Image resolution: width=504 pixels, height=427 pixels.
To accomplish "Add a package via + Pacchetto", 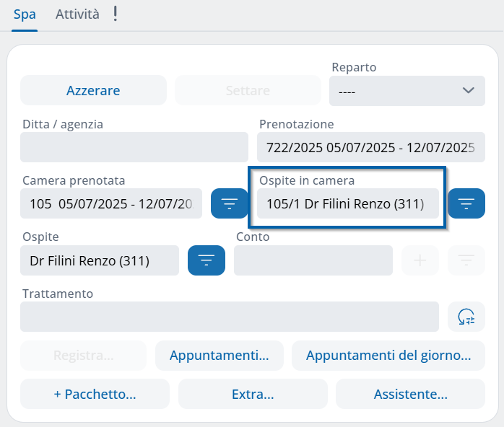I will point(95,395).
